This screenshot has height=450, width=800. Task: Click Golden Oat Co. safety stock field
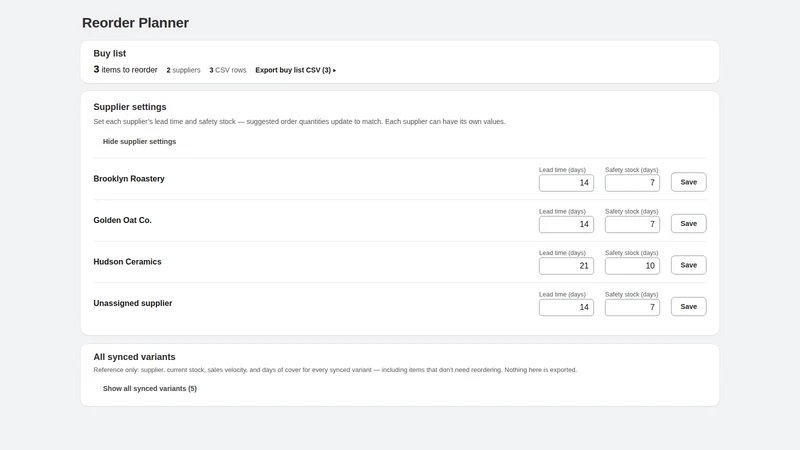632,224
